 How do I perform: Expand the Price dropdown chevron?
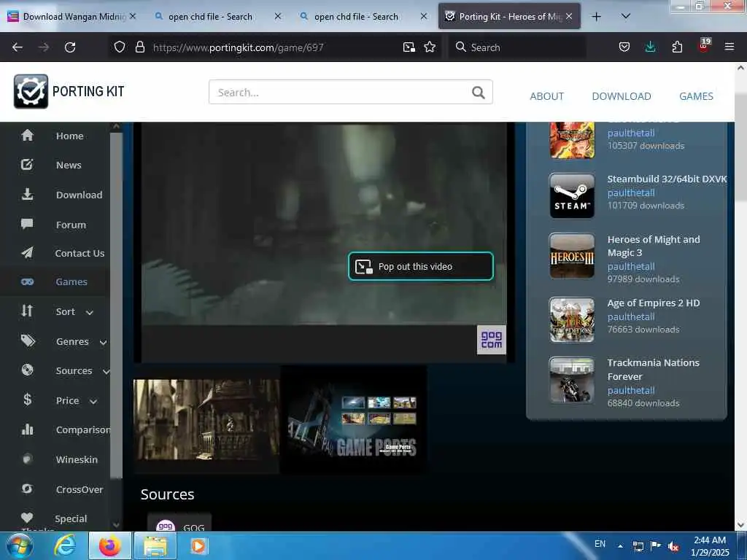(x=93, y=402)
